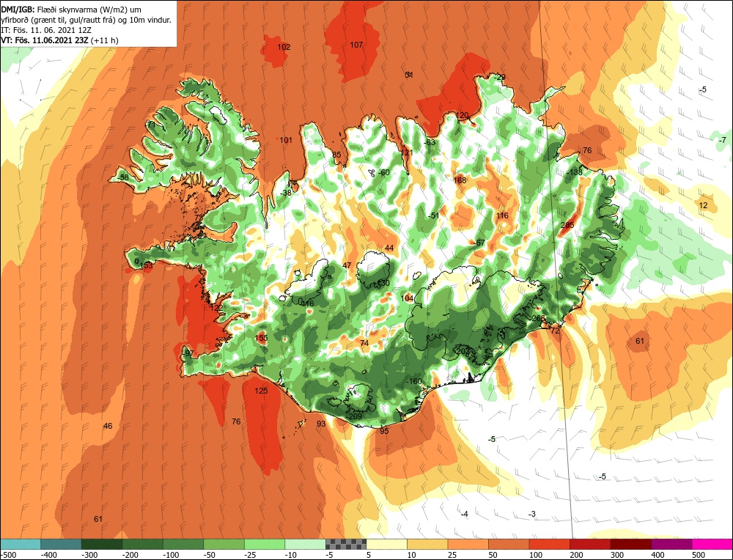Click the pale yellow 5 to 10 swatch
733x560 pixels.
pos(386,544)
